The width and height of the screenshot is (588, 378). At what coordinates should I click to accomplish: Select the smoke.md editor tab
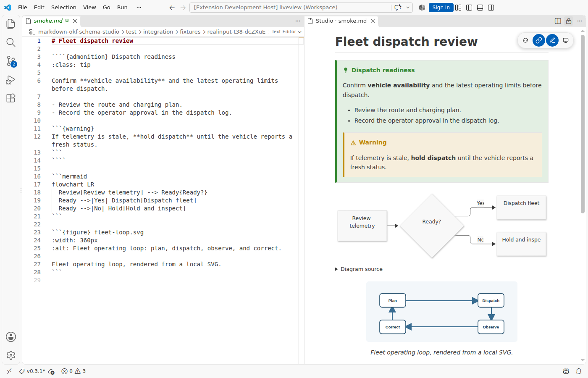51,21
